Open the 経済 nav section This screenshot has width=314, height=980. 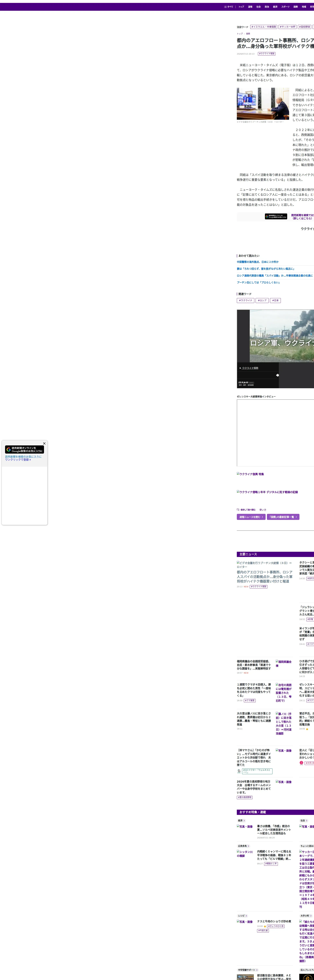275,7
